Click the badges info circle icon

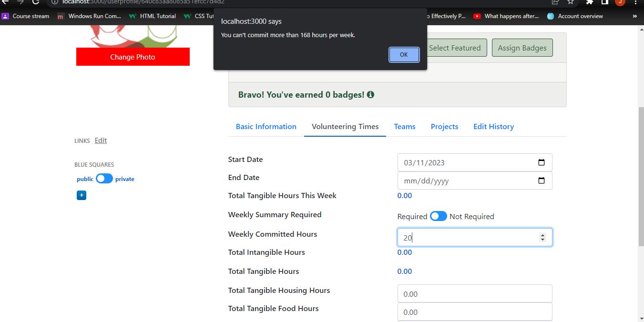370,95
